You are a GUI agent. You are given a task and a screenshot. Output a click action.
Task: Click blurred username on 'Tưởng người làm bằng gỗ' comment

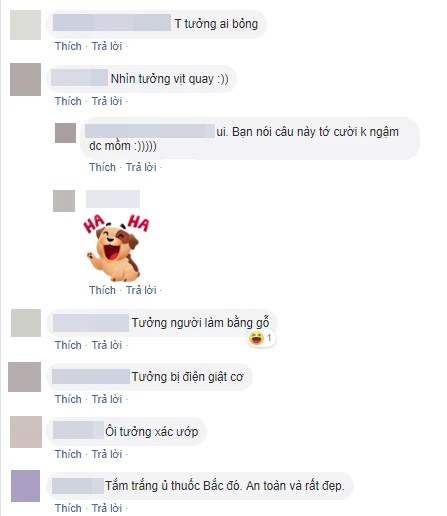click(x=91, y=323)
